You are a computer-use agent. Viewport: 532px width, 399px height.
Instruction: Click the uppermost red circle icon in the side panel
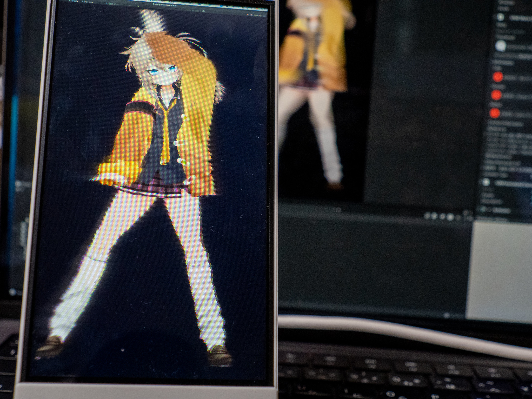click(497, 77)
